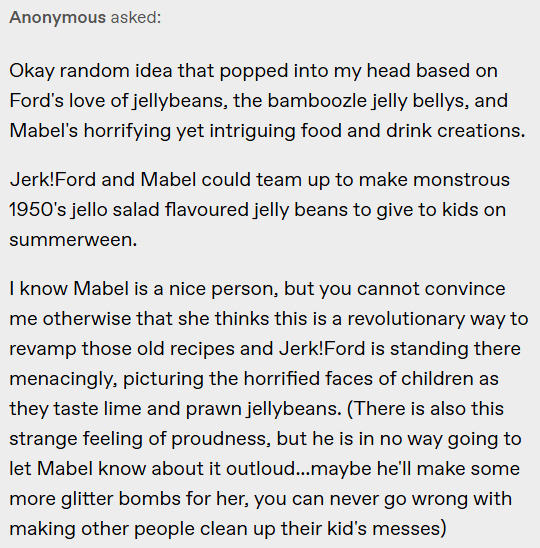The image size is (540, 548).
Task: Click the word "revamp" in the third paragraph
Action: click(43, 349)
